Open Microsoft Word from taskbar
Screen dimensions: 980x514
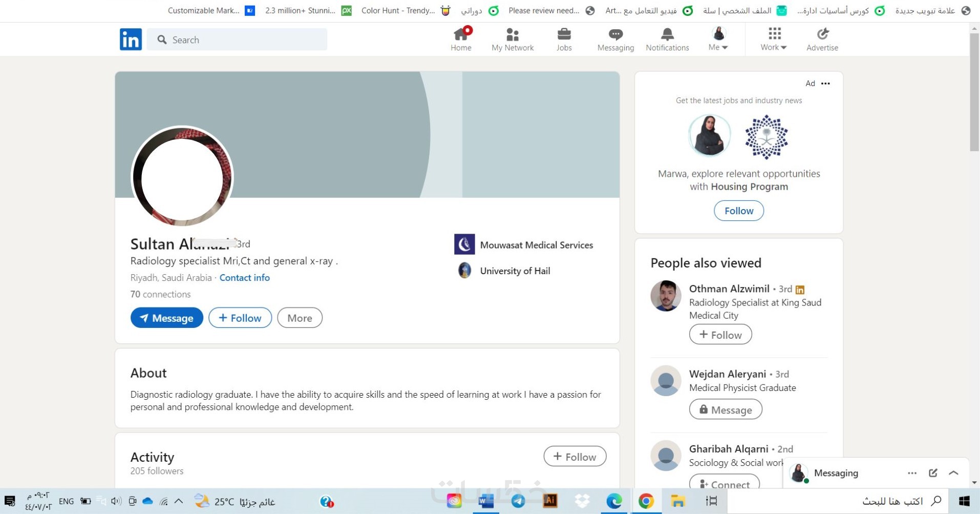coord(486,501)
